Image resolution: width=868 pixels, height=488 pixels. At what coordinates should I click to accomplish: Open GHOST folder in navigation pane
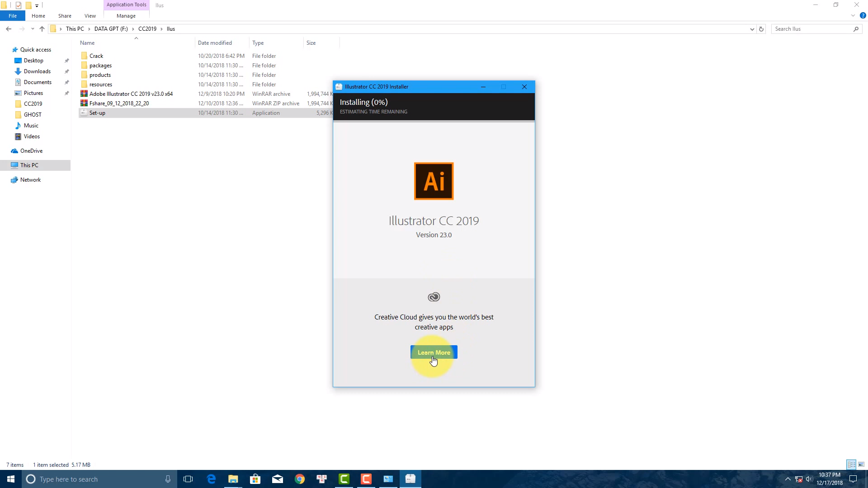[x=33, y=115]
